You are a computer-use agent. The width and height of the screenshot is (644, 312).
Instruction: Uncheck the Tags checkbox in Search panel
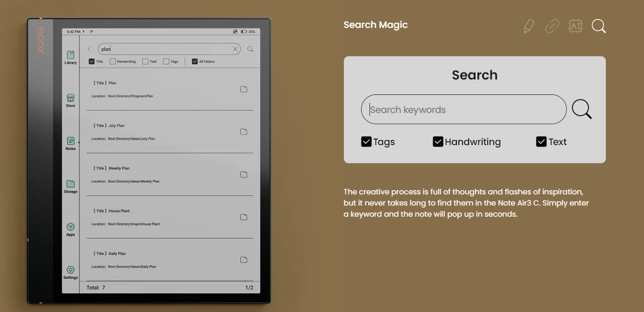tap(366, 142)
